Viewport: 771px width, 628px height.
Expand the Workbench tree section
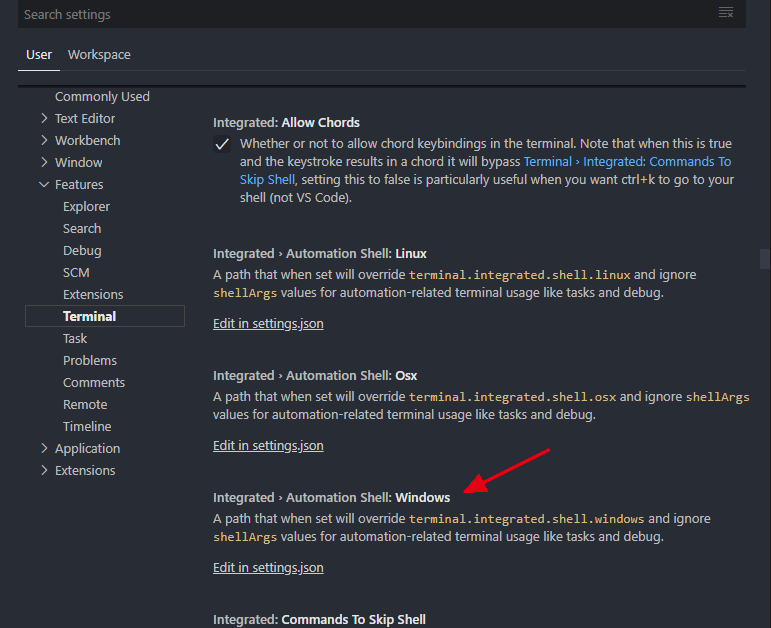coord(44,141)
